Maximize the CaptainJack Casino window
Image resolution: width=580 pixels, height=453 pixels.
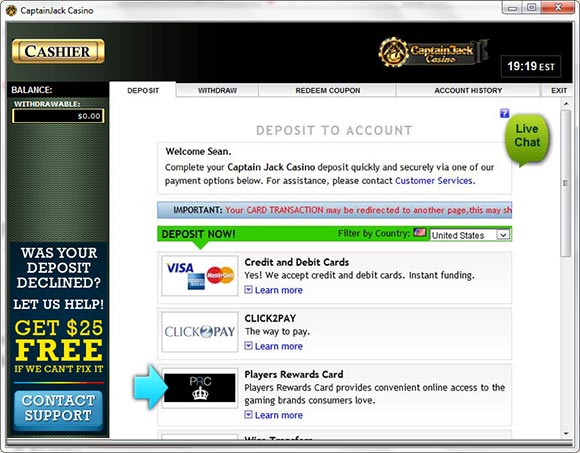(x=532, y=7)
